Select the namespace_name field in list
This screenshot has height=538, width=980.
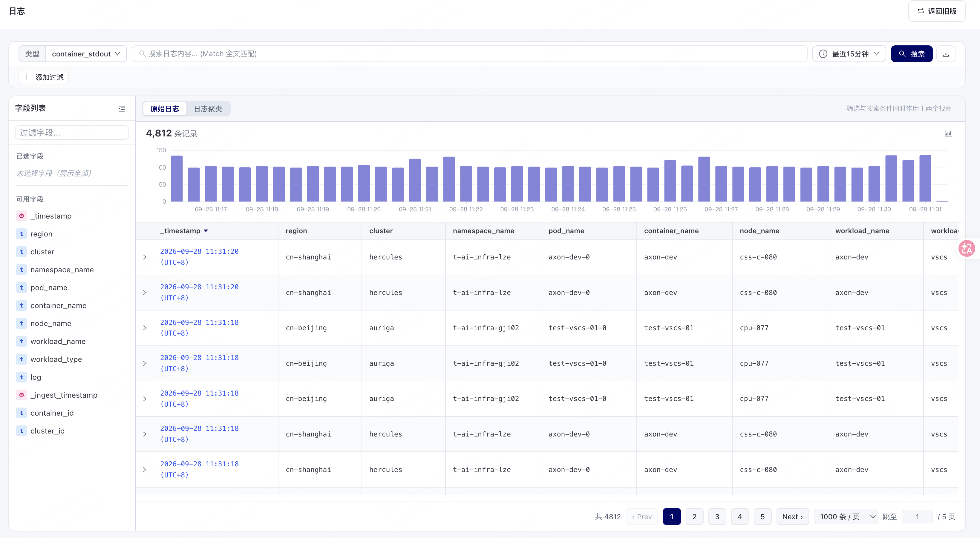62,270
